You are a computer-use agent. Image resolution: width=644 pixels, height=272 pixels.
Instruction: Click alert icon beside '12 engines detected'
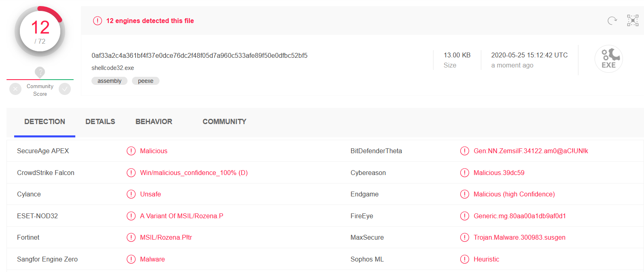[x=98, y=21]
